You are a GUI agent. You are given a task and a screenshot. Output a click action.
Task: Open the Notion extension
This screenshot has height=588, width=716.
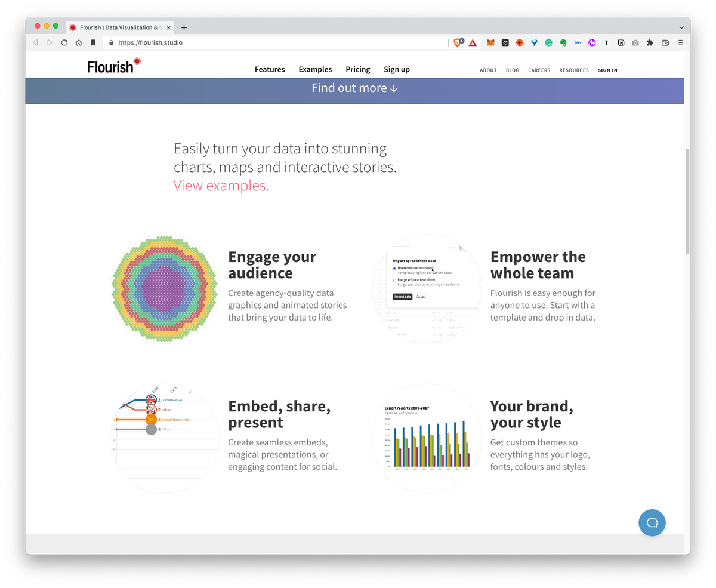click(x=621, y=42)
